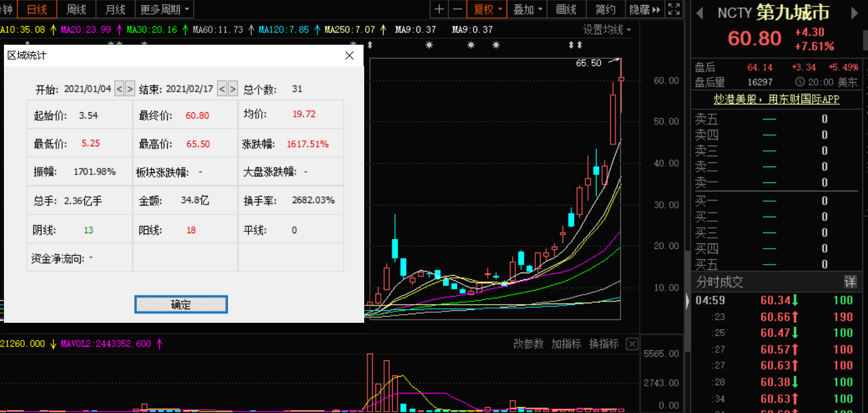Toggle 复权 price adjustment mode
This screenshot has height=413, width=868.
click(483, 9)
